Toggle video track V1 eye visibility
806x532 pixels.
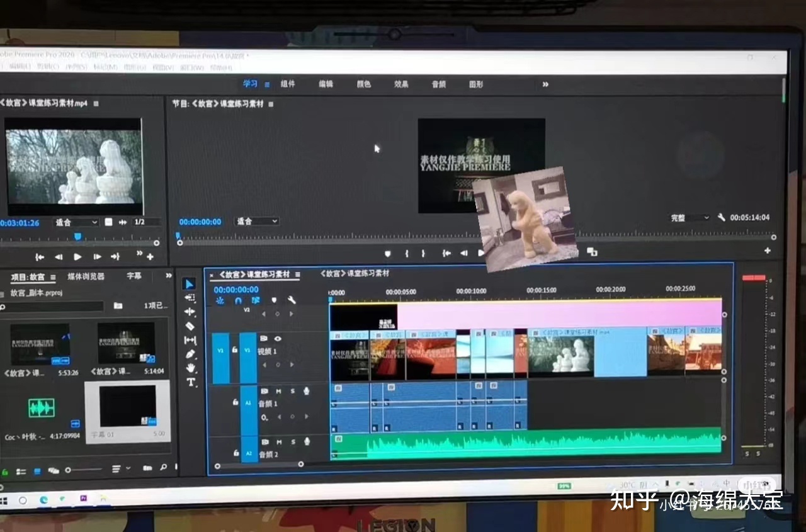pos(278,339)
